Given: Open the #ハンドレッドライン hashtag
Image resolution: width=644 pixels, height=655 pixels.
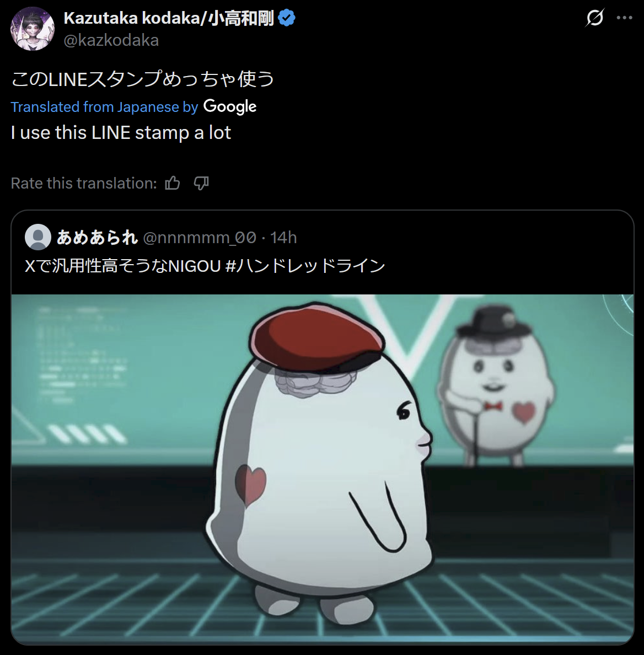Looking at the screenshot, I should pyautogui.click(x=305, y=266).
